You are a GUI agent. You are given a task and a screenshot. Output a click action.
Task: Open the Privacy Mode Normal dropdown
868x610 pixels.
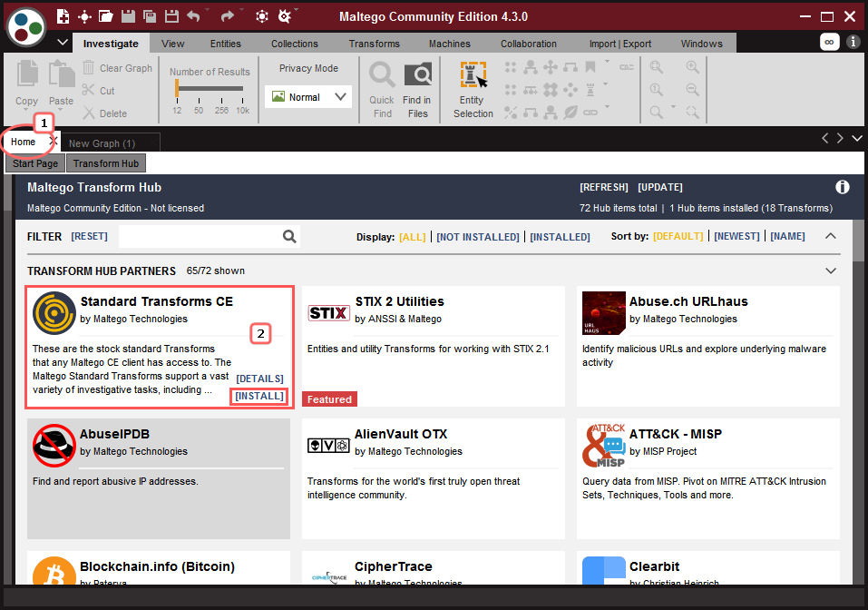click(308, 97)
